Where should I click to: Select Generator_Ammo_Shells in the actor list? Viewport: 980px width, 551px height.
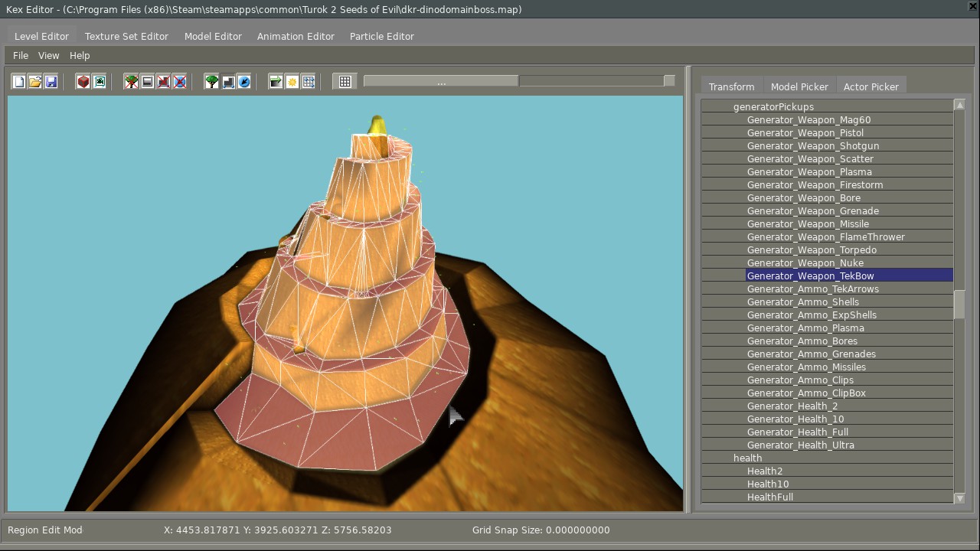pos(802,302)
